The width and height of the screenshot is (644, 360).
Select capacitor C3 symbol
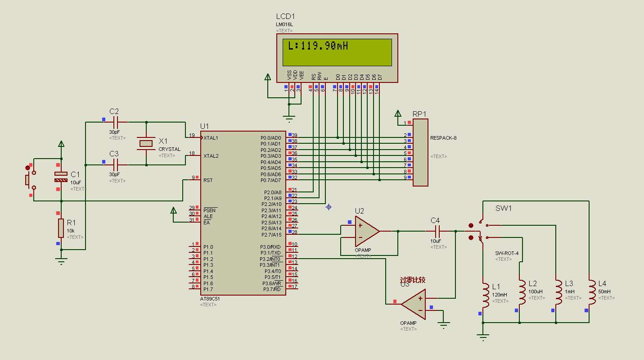coord(116,165)
